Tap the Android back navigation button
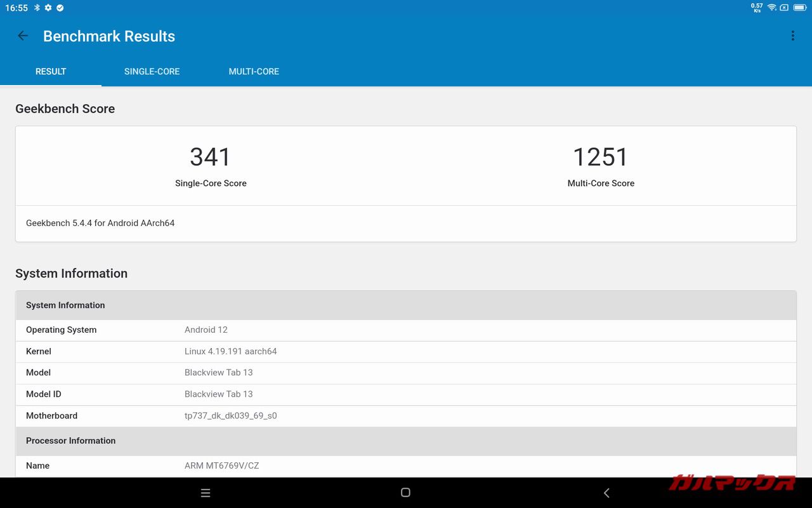This screenshot has height=508, width=812. click(x=606, y=492)
